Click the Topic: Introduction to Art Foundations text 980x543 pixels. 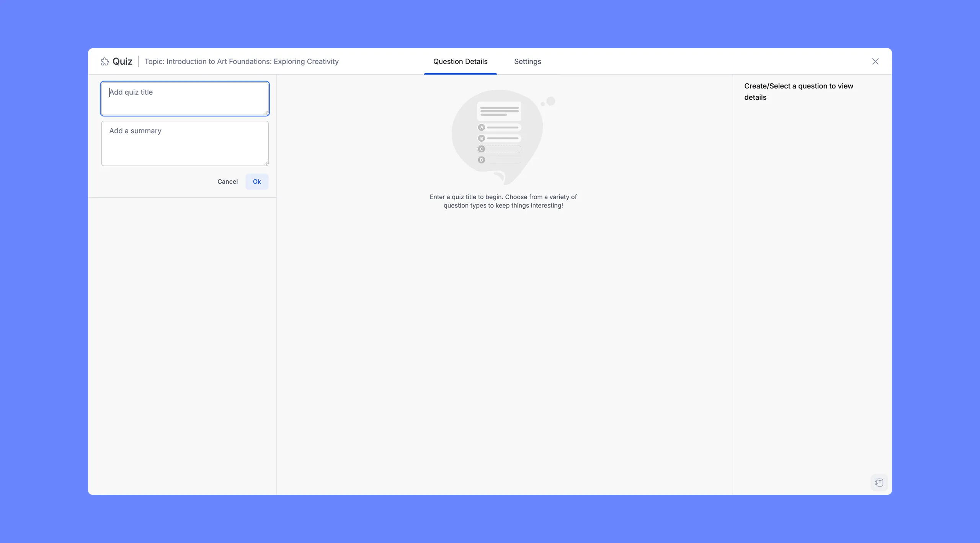tap(242, 62)
